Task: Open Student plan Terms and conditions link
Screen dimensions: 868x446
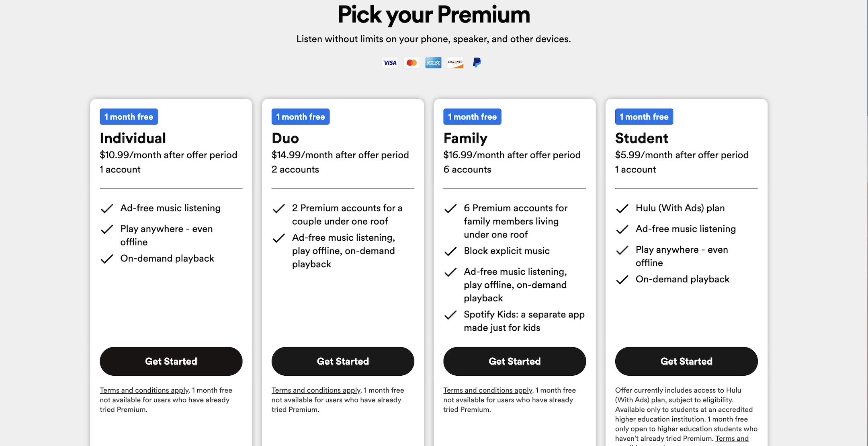Action: point(732,439)
